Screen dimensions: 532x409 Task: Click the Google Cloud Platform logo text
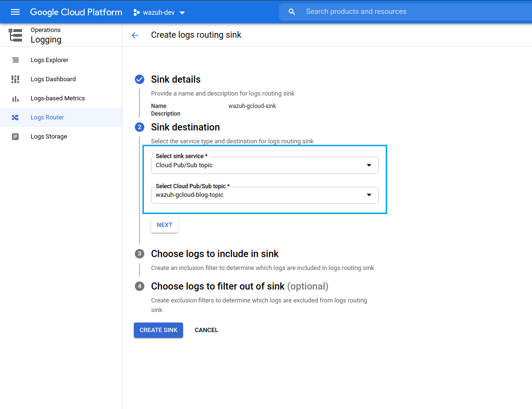coord(76,12)
